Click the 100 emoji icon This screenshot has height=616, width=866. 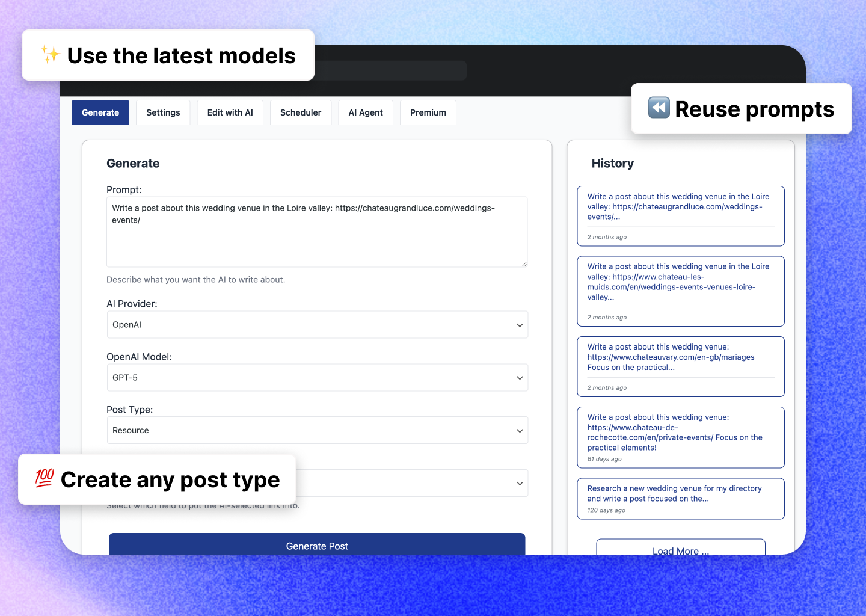45,478
